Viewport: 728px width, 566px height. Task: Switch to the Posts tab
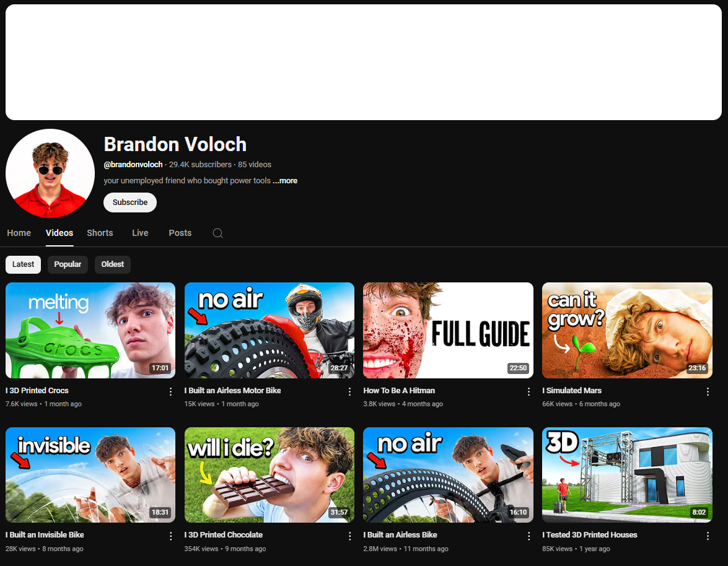coord(180,233)
